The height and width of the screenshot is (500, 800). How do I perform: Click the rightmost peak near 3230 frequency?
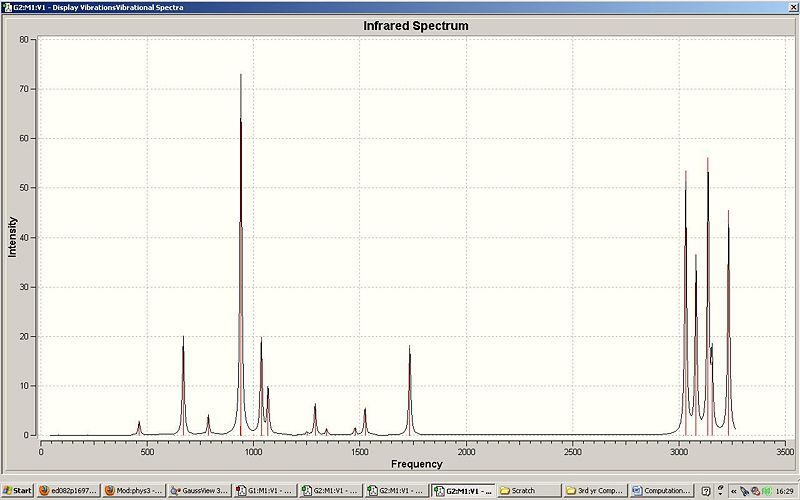point(729,322)
